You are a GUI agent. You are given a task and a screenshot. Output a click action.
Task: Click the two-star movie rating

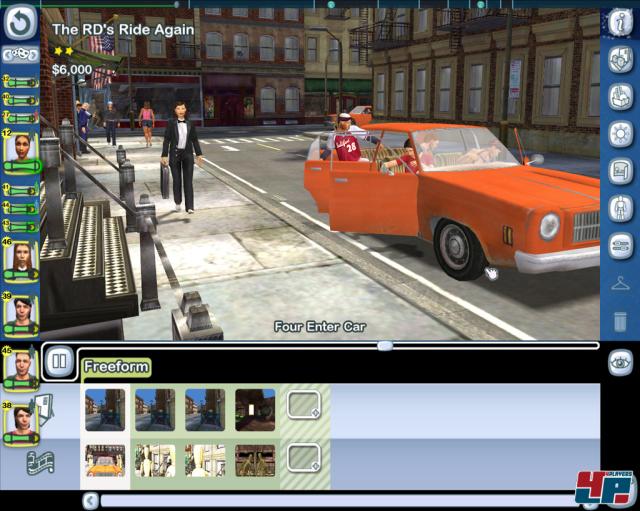click(64, 51)
